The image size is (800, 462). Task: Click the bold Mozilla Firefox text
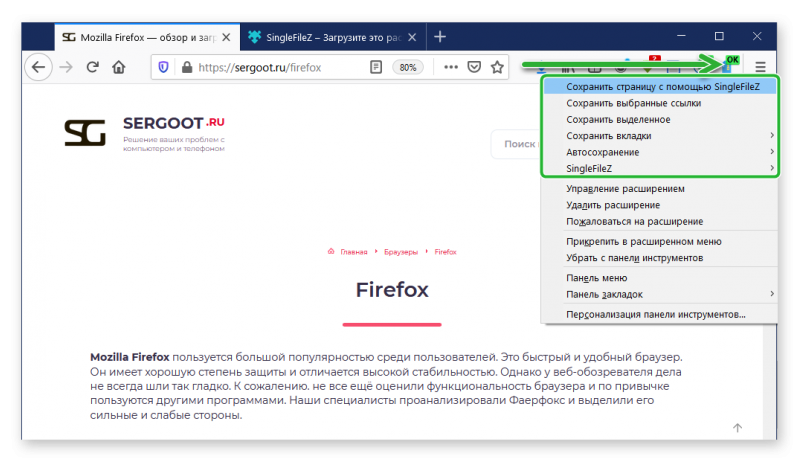point(130,357)
